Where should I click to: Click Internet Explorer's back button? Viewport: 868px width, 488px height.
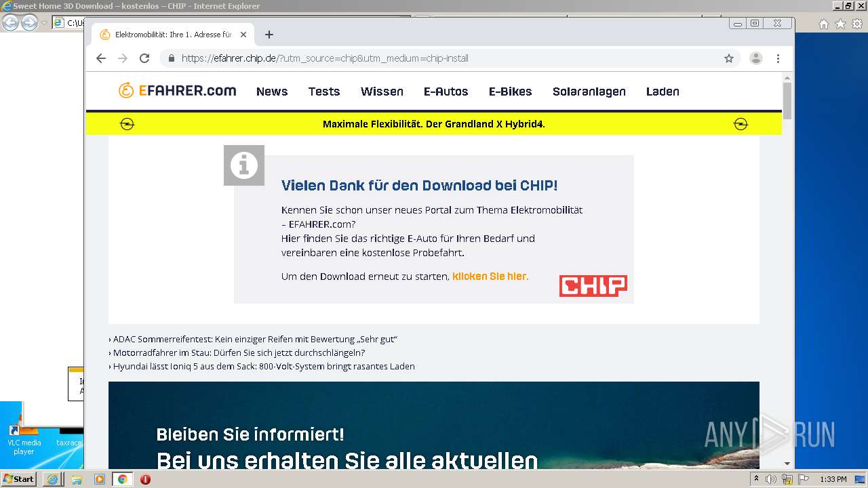point(10,22)
